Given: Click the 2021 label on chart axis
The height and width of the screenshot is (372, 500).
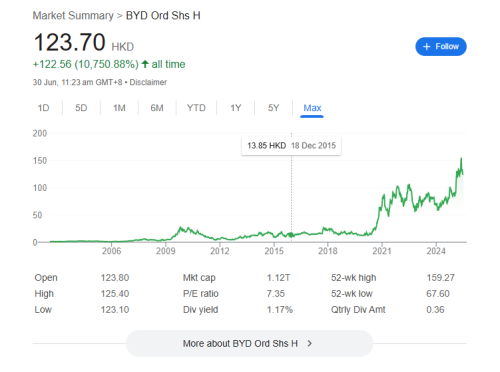Looking at the screenshot, I should (382, 251).
